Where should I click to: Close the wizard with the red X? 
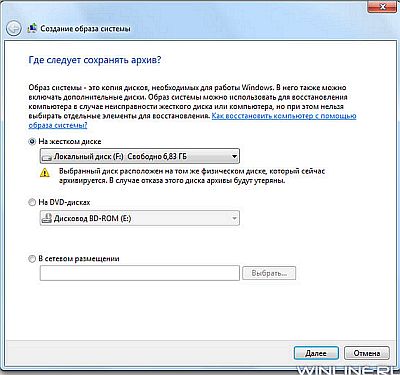[x=382, y=7]
